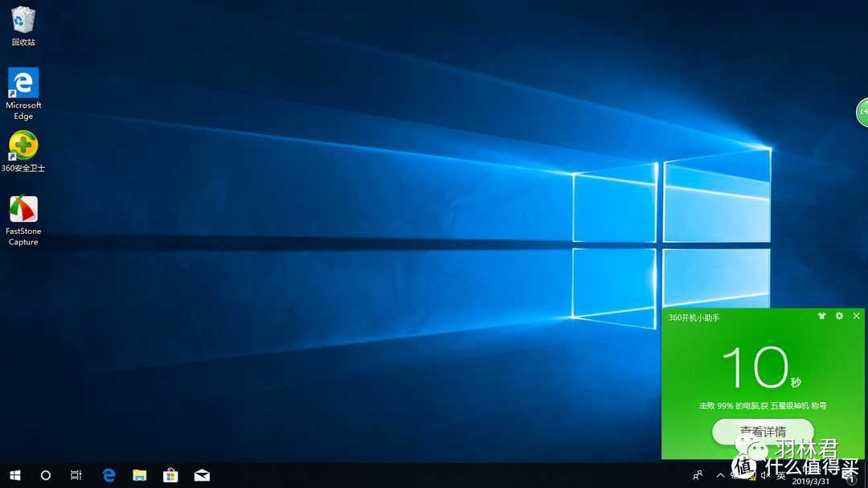Expand hidden system tray icons
The width and height of the screenshot is (868, 488).
(x=720, y=475)
